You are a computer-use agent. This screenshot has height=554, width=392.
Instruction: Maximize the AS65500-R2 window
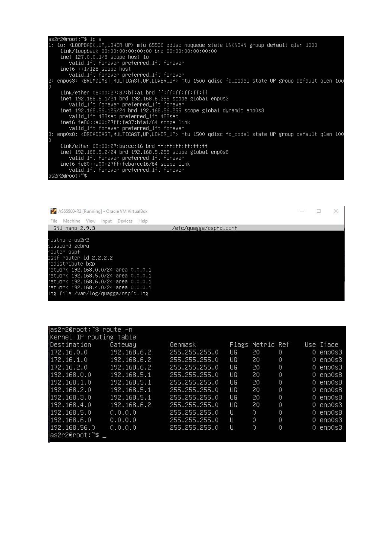click(x=318, y=211)
